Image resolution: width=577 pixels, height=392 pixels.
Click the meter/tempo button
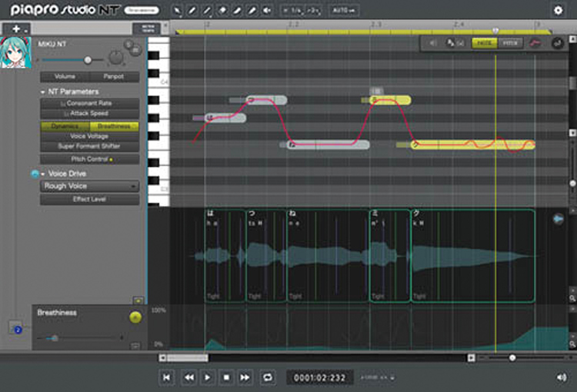(148, 28)
